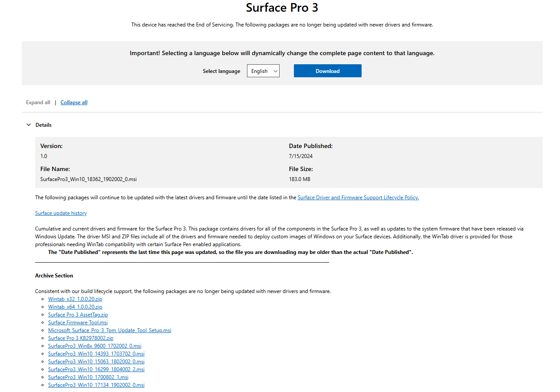Image resolution: width=560 pixels, height=392 pixels.
Task: Download SurfacePro3_Win8x_9600_1702002_0.msi
Action: [95, 346]
